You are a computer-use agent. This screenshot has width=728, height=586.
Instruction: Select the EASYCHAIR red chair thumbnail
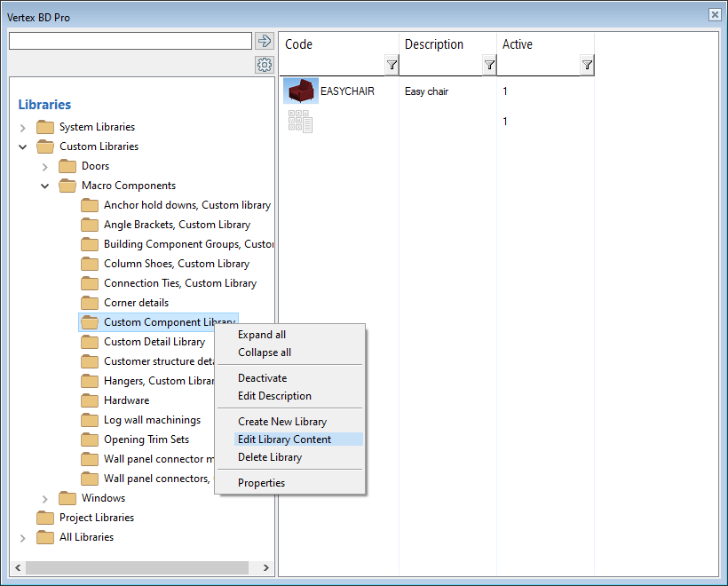click(x=301, y=91)
